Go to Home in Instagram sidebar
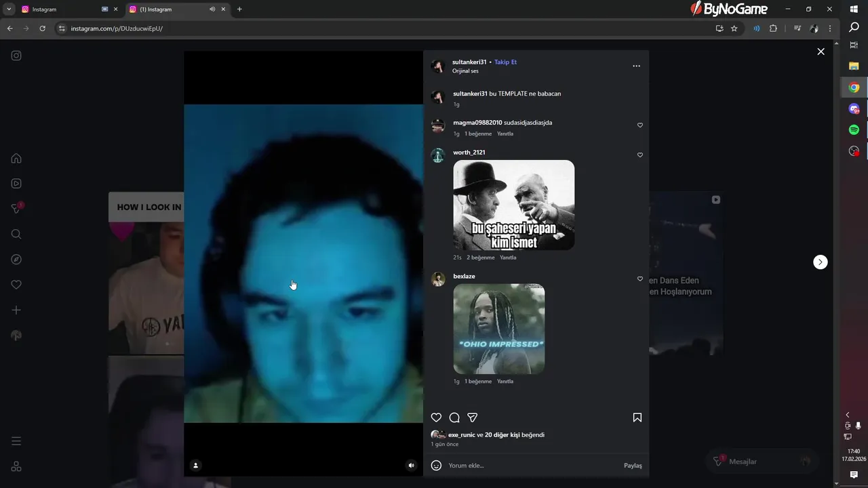This screenshot has height=488, width=868. tap(16, 159)
